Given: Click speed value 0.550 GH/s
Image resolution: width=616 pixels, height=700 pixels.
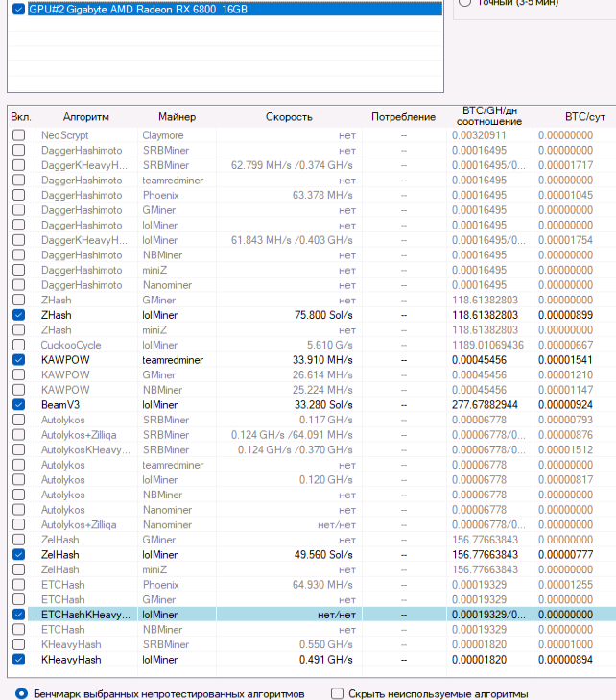Looking at the screenshot, I should coord(326,644).
